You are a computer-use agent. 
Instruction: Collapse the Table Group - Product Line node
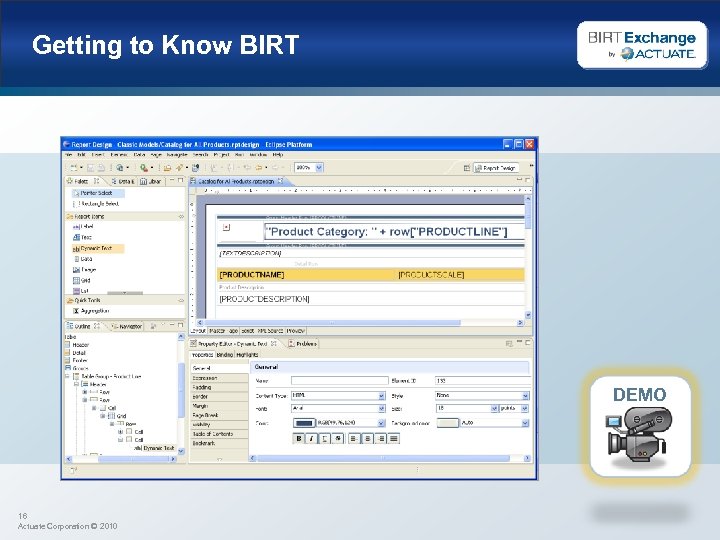coord(68,377)
